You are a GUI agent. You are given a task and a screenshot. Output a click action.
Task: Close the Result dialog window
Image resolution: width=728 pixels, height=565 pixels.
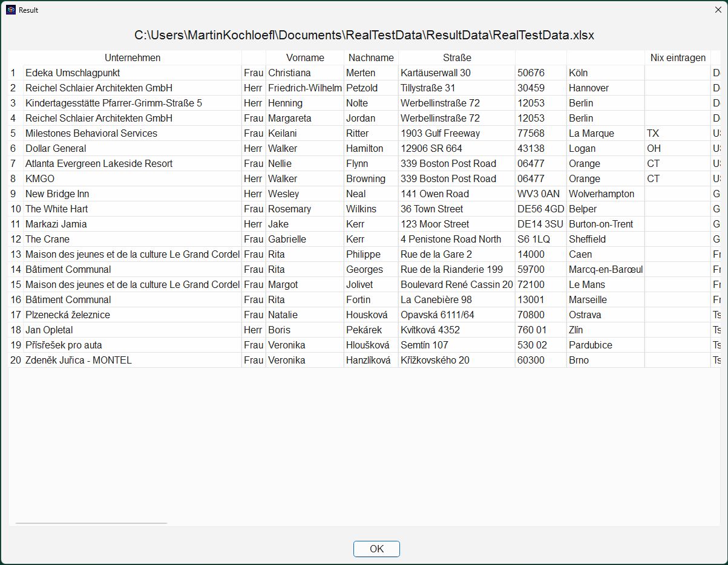coord(718,10)
